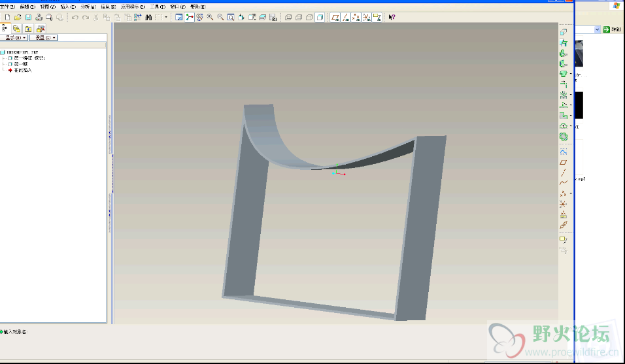Toggle Orient mode in the toolbar
The height and width of the screenshot is (364, 625).
pos(199,17)
